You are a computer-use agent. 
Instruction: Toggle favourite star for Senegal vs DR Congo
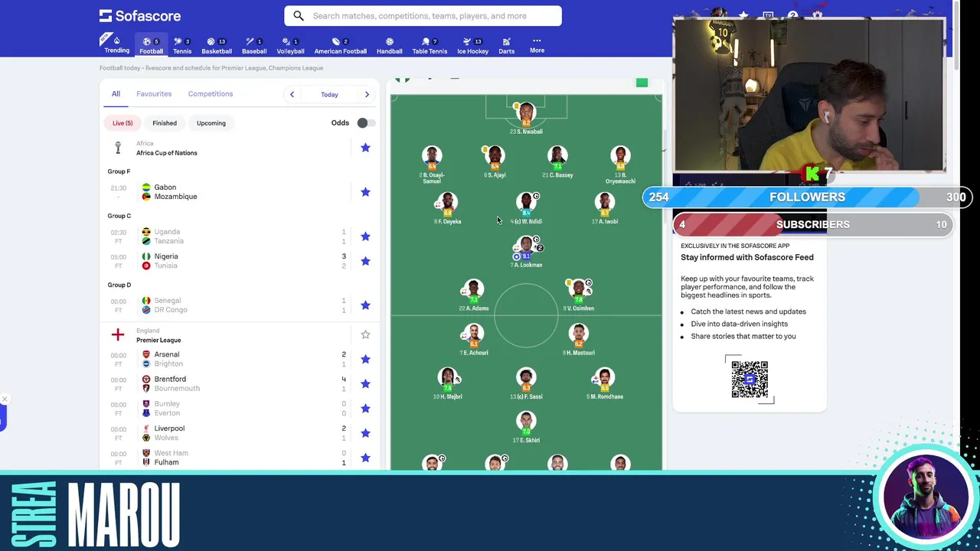pyautogui.click(x=365, y=305)
